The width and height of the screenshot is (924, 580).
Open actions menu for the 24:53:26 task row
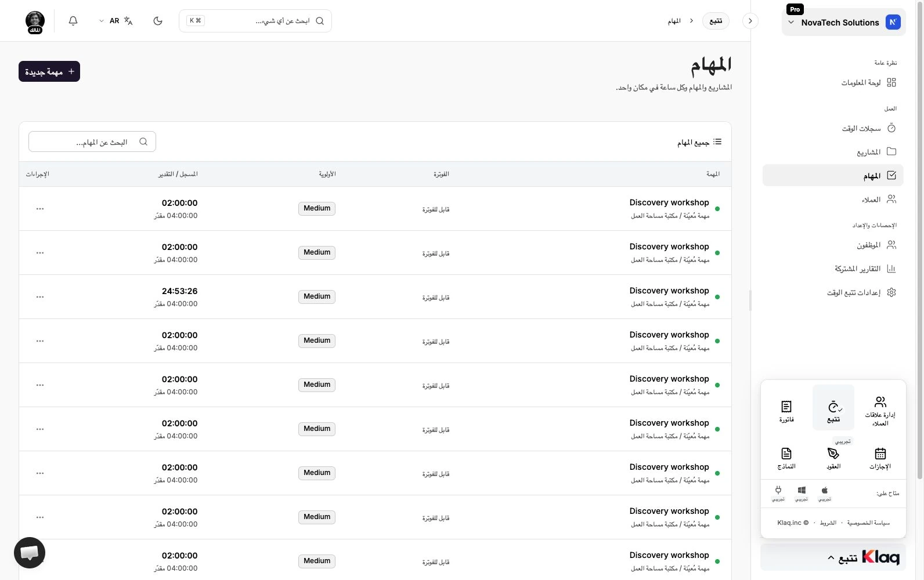click(40, 297)
